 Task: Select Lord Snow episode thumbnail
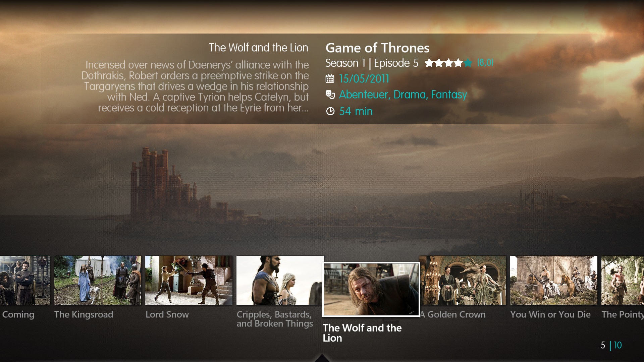189,280
